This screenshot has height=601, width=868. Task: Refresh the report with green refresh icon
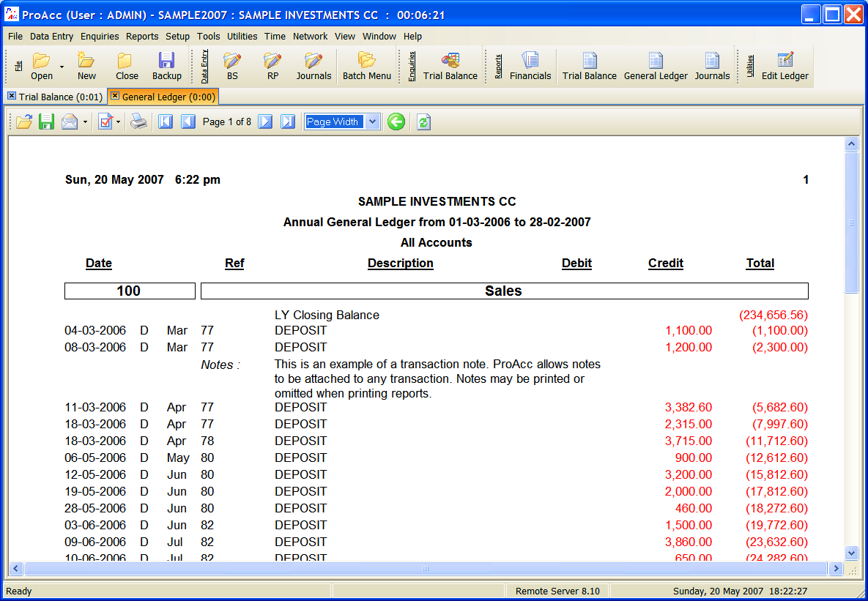[x=423, y=122]
